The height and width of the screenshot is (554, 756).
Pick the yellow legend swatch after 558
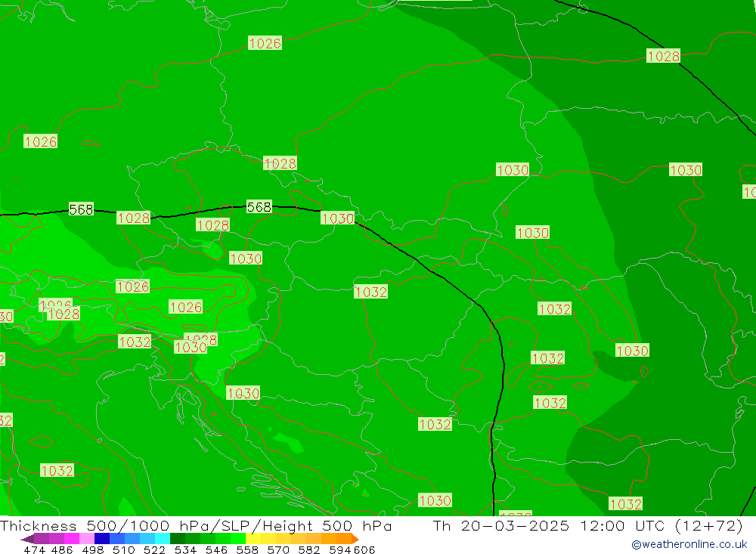pyautogui.click(x=253, y=539)
